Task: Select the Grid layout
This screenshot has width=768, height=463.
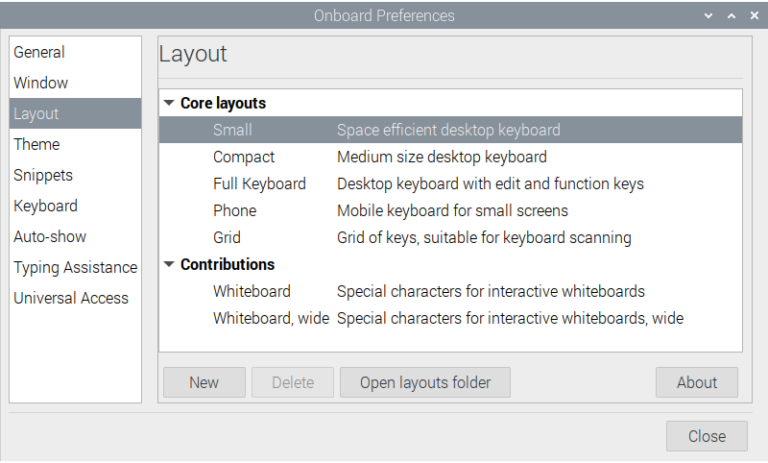Action: [226, 238]
